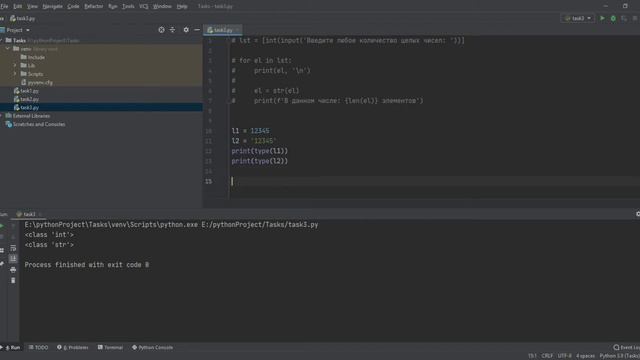Open the Project panel gear settings
The height and width of the screenshot is (360, 640).
186,30
